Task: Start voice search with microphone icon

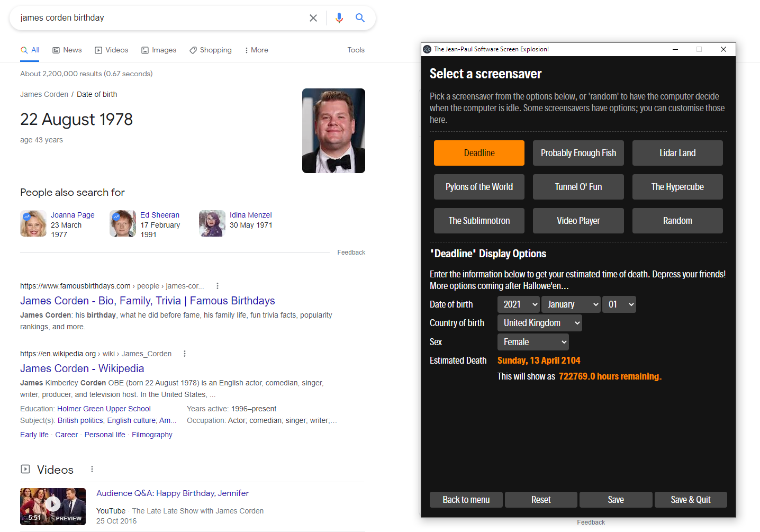Action: [339, 18]
